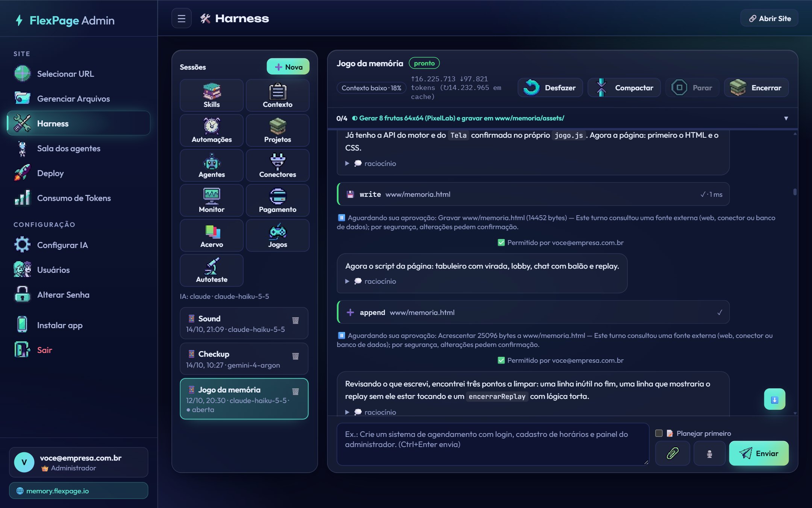Open the Conectores plug tile
812x508 pixels.
[x=277, y=165]
